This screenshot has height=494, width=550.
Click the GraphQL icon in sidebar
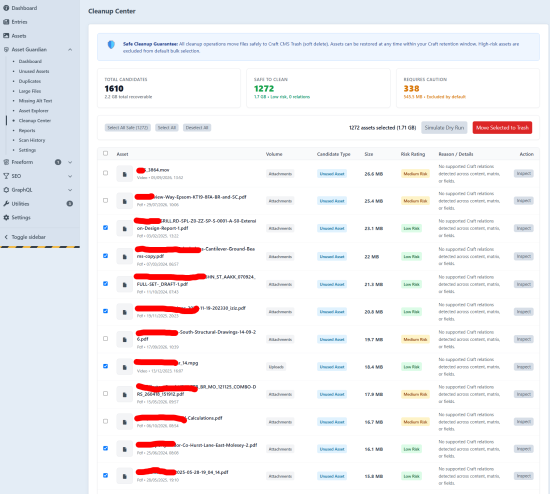pos(6,190)
